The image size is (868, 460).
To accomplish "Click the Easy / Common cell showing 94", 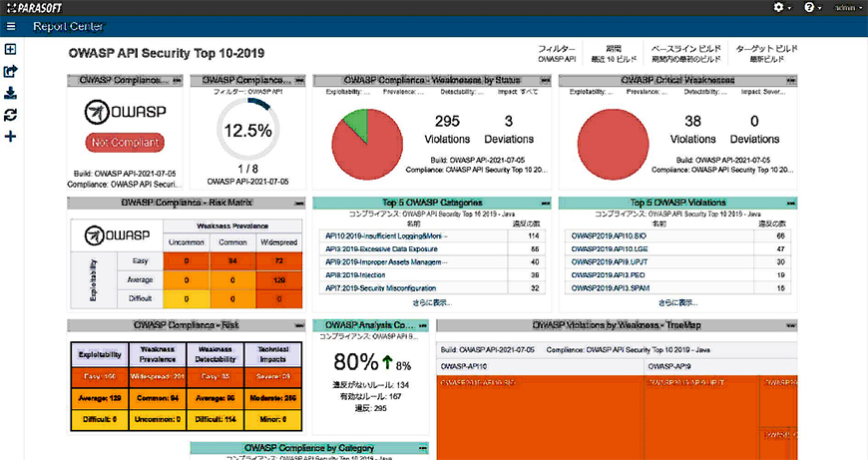I will (232, 260).
